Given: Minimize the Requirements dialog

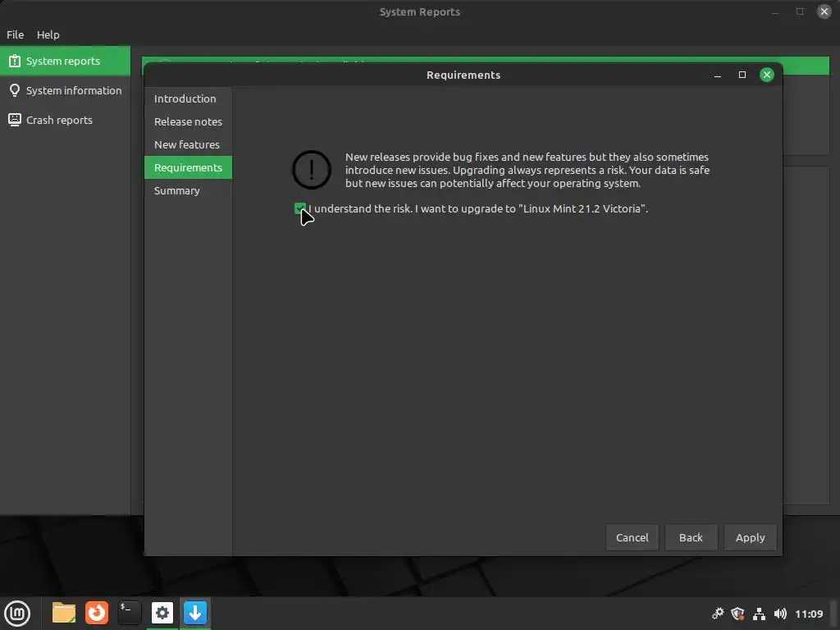Looking at the screenshot, I should click(x=717, y=75).
